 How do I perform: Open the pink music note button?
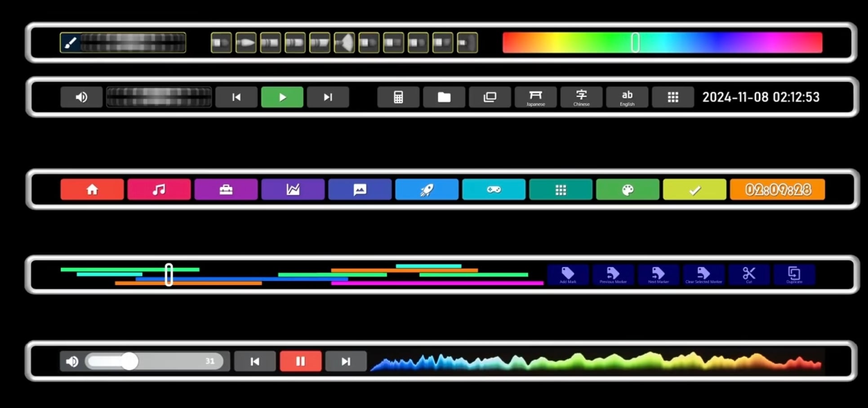click(159, 189)
